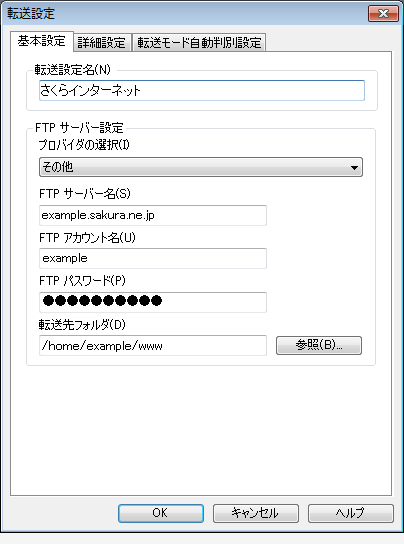
Task: Open help with the ヘルプ button
Action: click(351, 513)
